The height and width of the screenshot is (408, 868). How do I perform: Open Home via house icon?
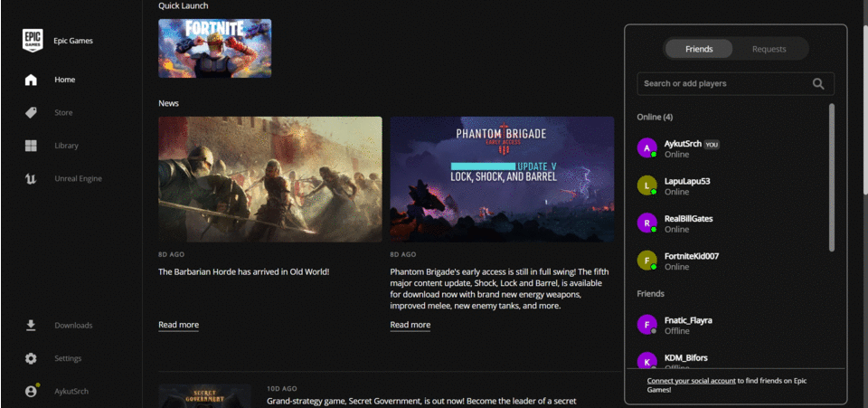point(31,80)
